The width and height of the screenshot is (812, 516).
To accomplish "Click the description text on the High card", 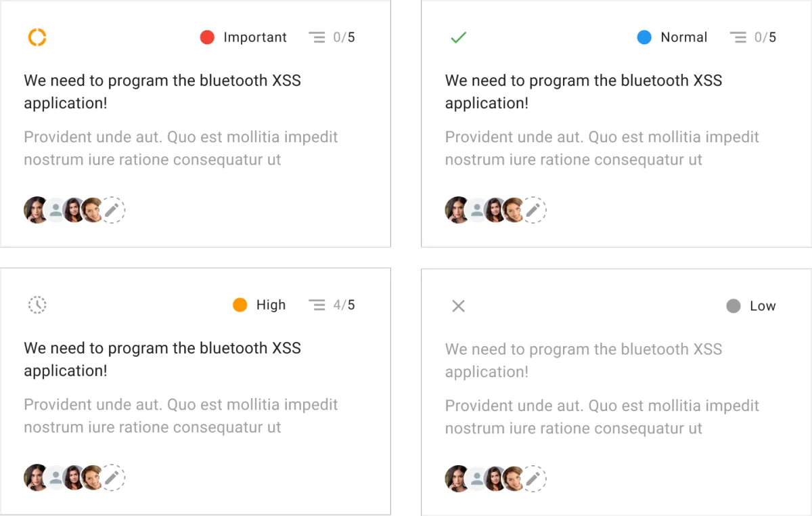I will coord(181,416).
